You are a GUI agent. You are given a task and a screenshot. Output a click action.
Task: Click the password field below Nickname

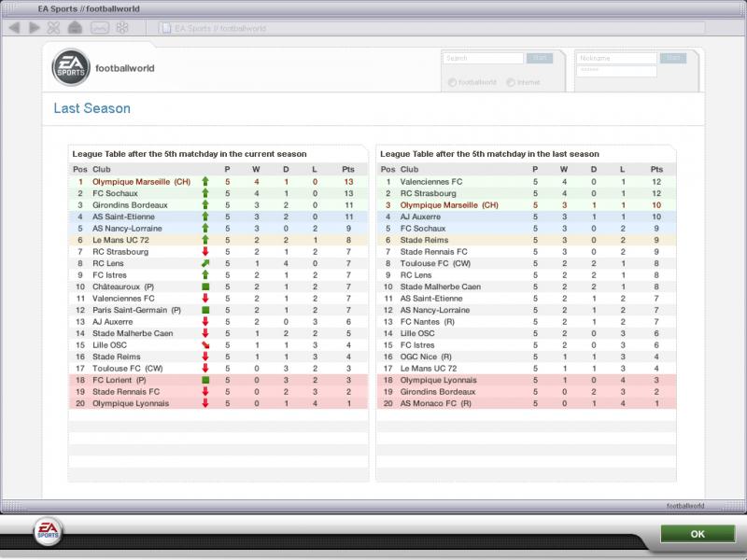click(x=615, y=70)
